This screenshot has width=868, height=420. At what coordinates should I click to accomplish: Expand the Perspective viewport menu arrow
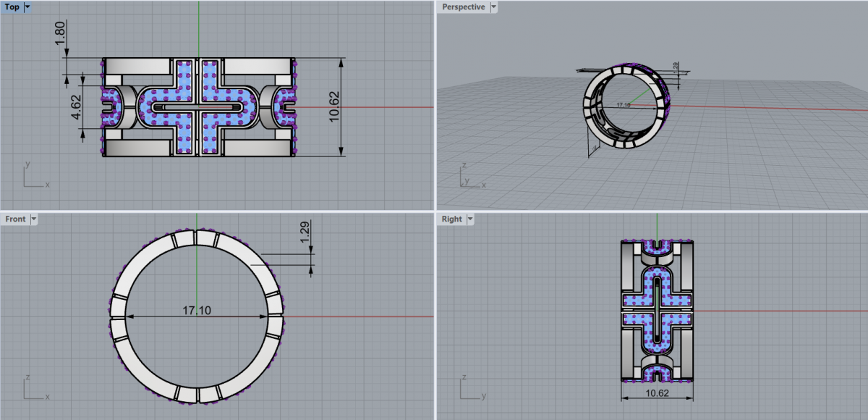(493, 7)
